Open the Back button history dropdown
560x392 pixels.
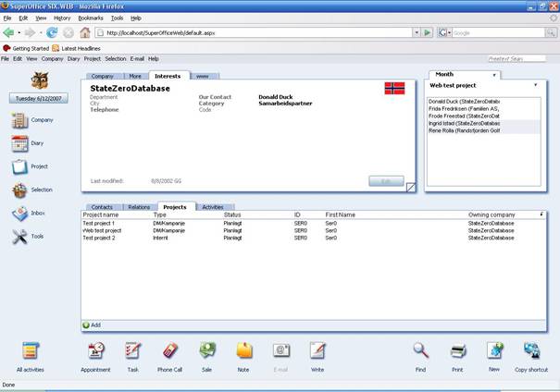(x=19, y=32)
